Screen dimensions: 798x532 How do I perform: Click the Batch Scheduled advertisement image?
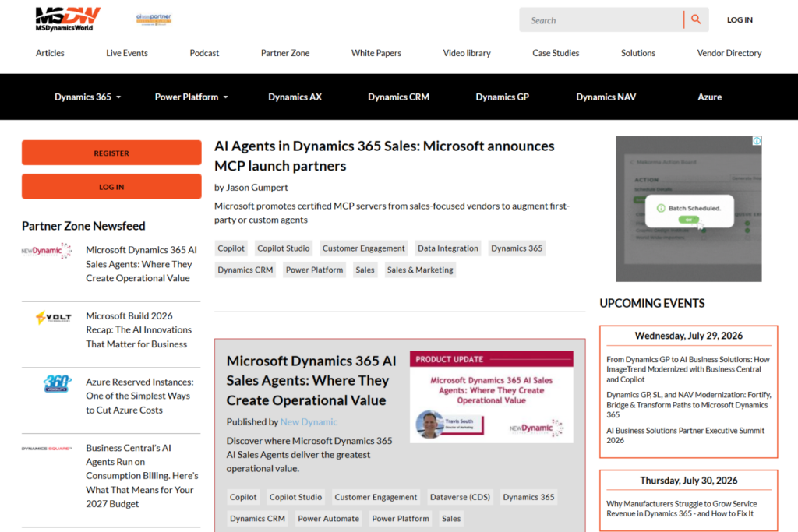click(x=689, y=209)
